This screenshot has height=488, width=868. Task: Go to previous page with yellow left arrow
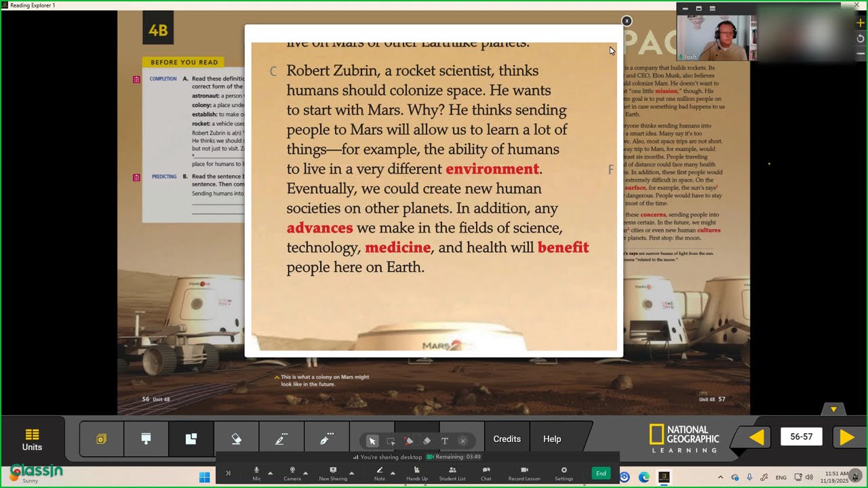[756, 438]
